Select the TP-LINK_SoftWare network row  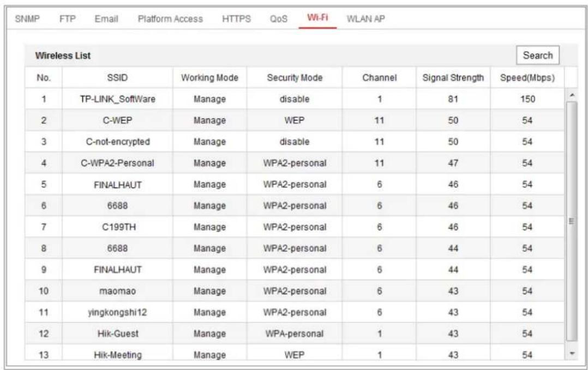[295, 99]
